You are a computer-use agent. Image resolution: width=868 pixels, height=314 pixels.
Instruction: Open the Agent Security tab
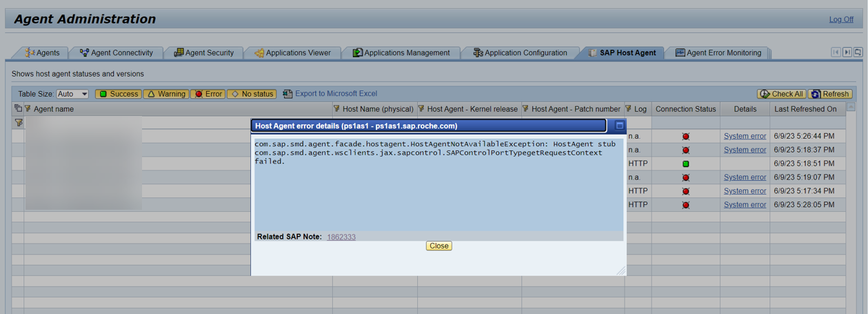(203, 52)
